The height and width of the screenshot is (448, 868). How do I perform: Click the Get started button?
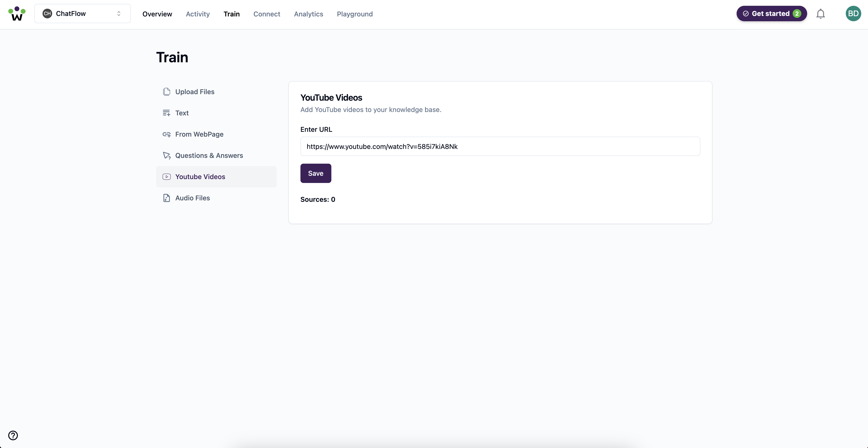(x=771, y=14)
